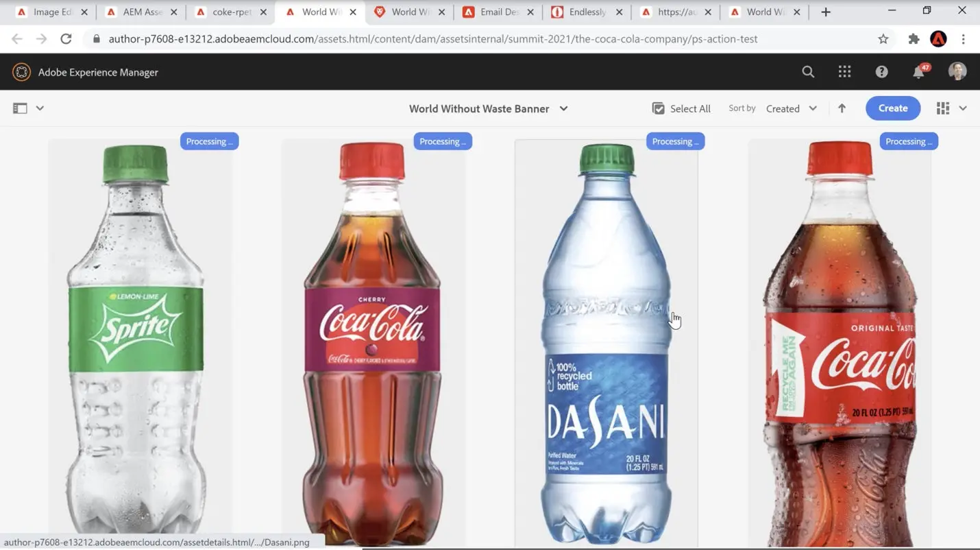Open World Without Waste Banner folder dropdown

coord(488,108)
